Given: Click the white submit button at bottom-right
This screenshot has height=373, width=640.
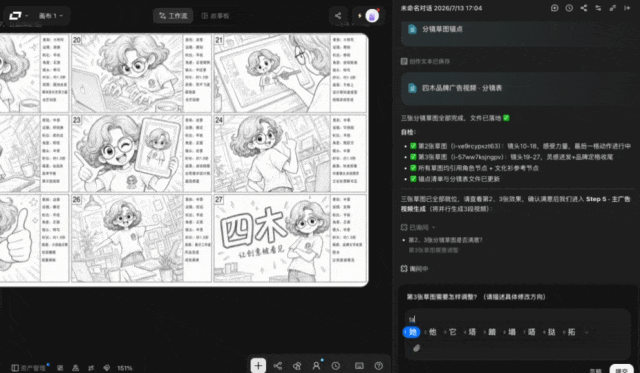Looking at the screenshot, I should 621,369.
